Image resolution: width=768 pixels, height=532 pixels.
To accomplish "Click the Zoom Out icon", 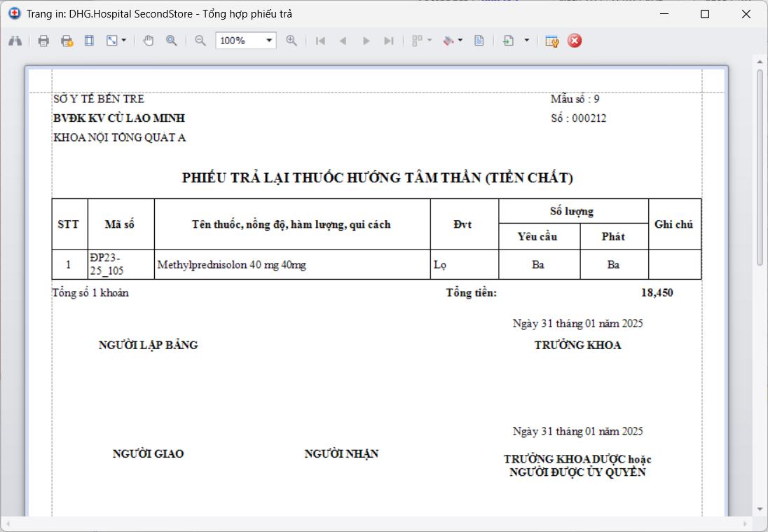I will (x=200, y=41).
